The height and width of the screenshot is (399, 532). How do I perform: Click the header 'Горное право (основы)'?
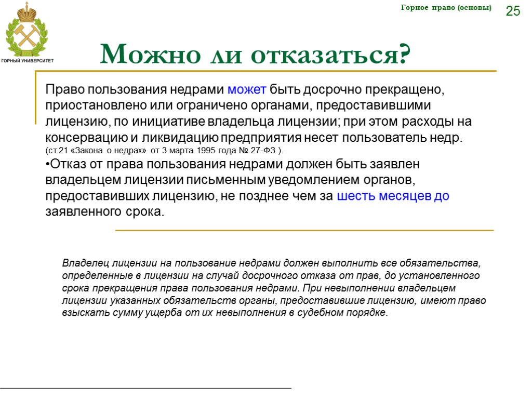[x=446, y=8]
